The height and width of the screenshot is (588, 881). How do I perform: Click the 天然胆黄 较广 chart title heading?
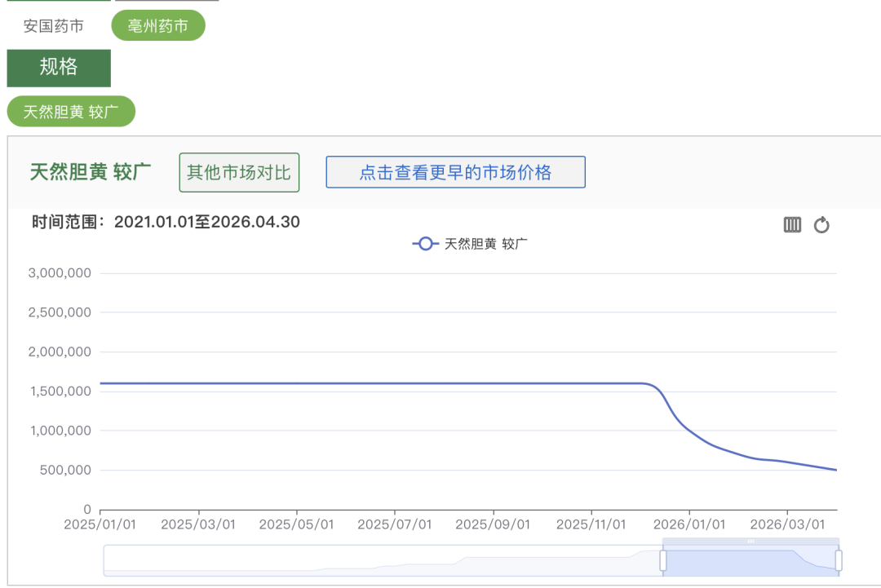tap(91, 173)
